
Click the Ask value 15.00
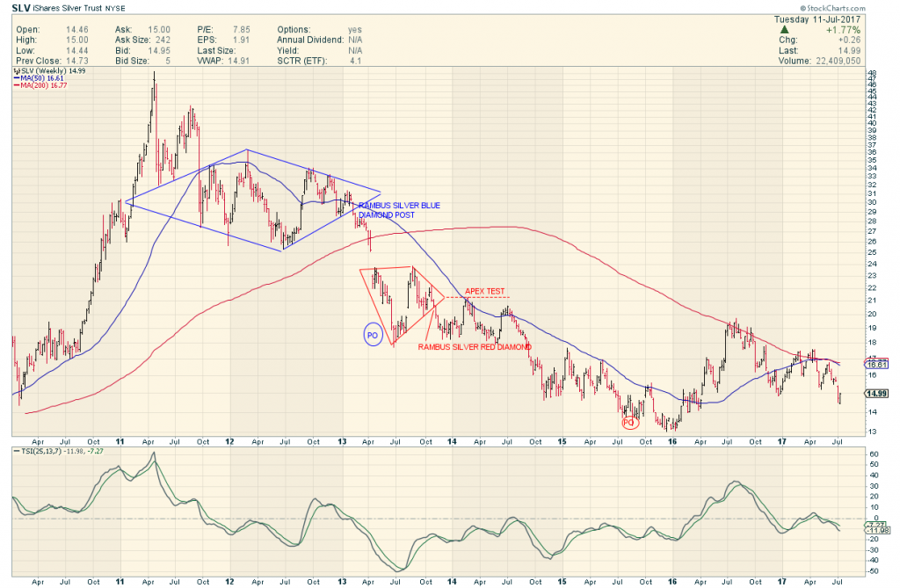pos(159,30)
